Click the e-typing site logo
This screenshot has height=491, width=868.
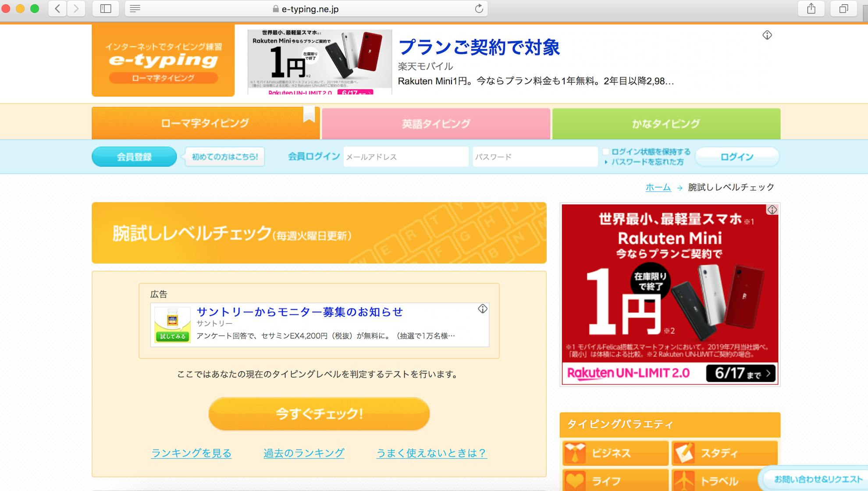(x=163, y=60)
